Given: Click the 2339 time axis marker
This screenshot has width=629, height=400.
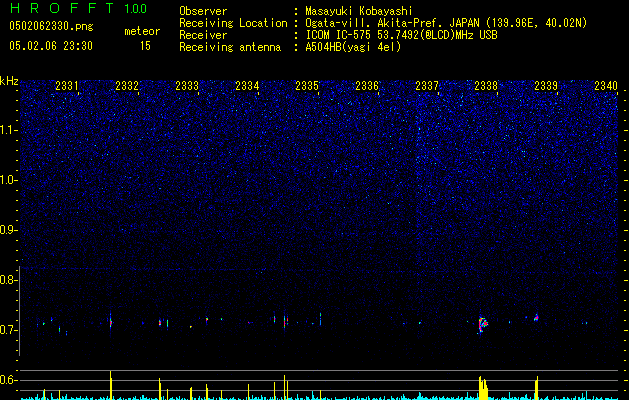Looking at the screenshot, I should pos(546,86).
